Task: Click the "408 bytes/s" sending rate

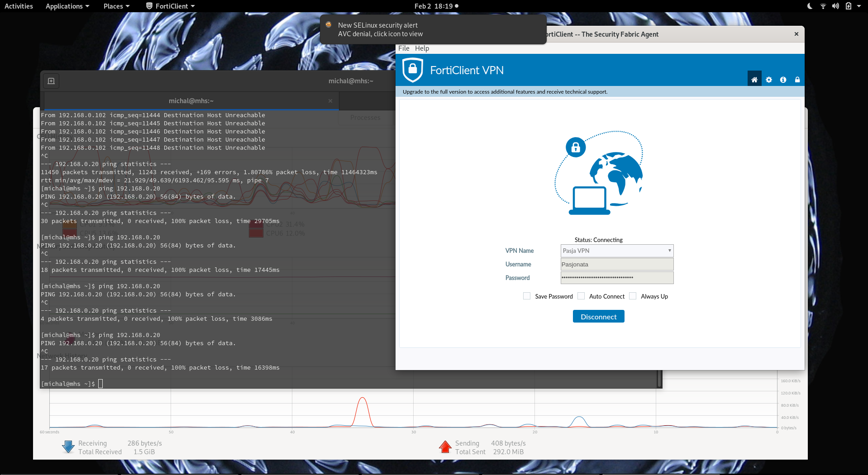Action: tap(508, 443)
